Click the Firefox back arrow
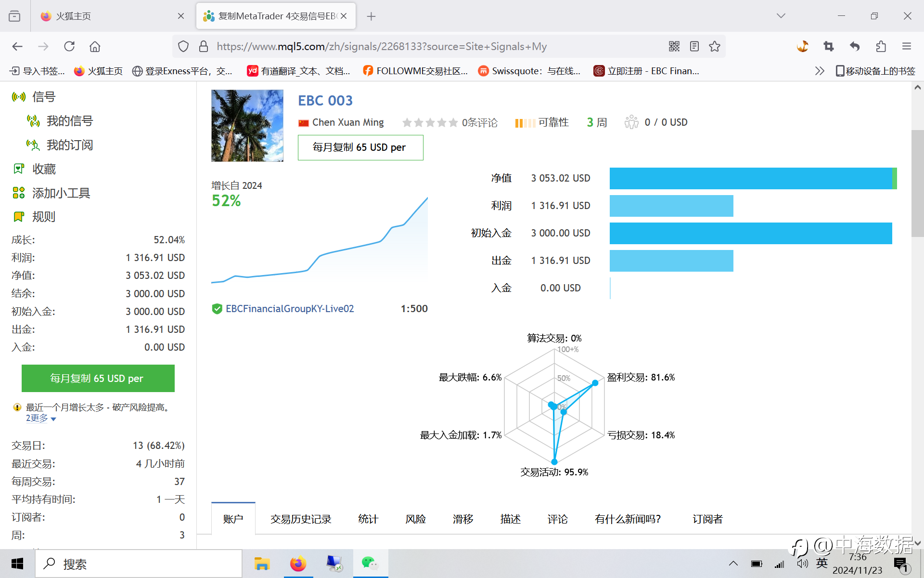The width and height of the screenshot is (924, 578). coord(17,46)
